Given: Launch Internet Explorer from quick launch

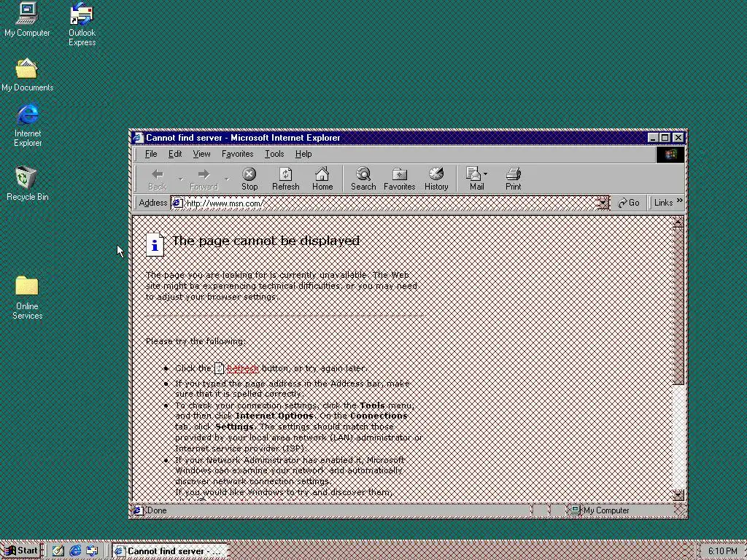Looking at the screenshot, I should click(75, 551).
